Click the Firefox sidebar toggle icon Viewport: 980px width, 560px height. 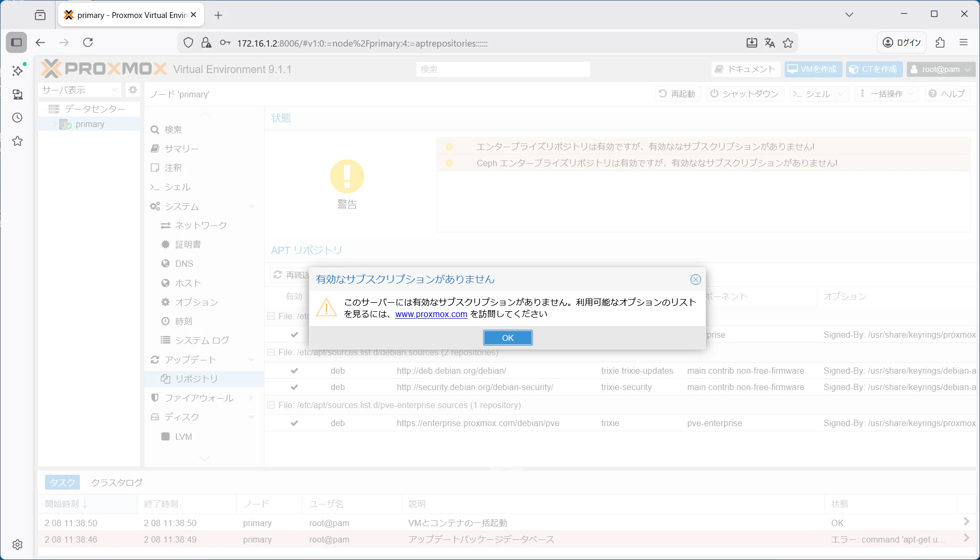(17, 42)
